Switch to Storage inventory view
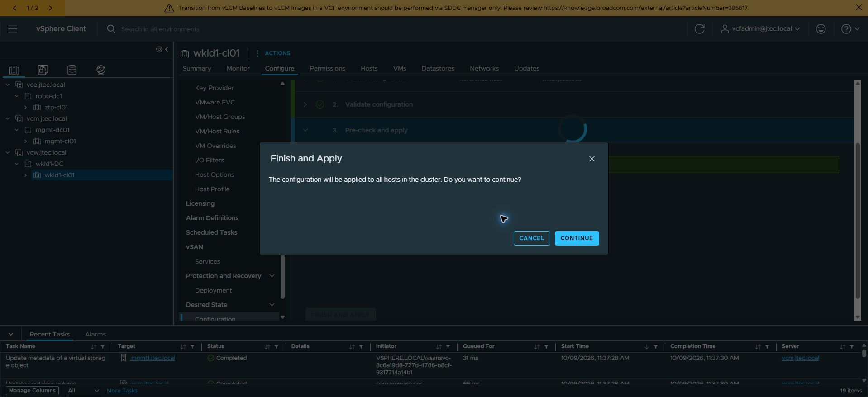Image resolution: width=868 pixels, height=397 pixels. (x=72, y=70)
